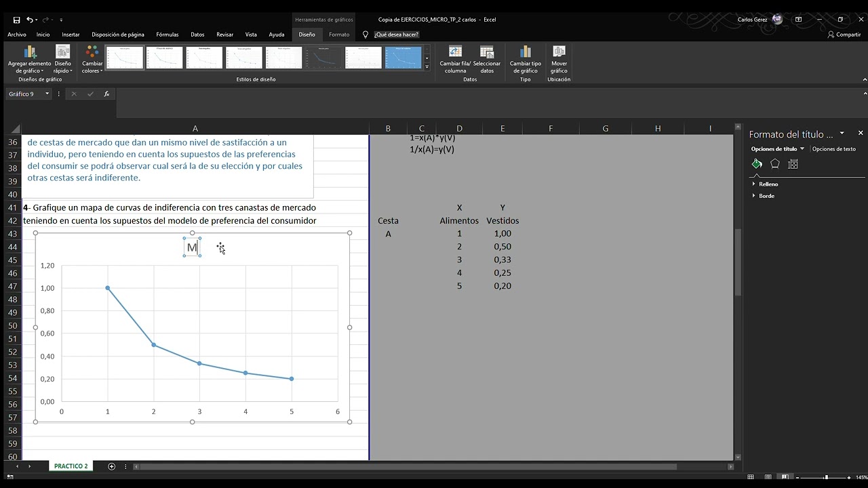The width and height of the screenshot is (868, 488).
Task: Click cell containing 0,33
Action: (502, 260)
